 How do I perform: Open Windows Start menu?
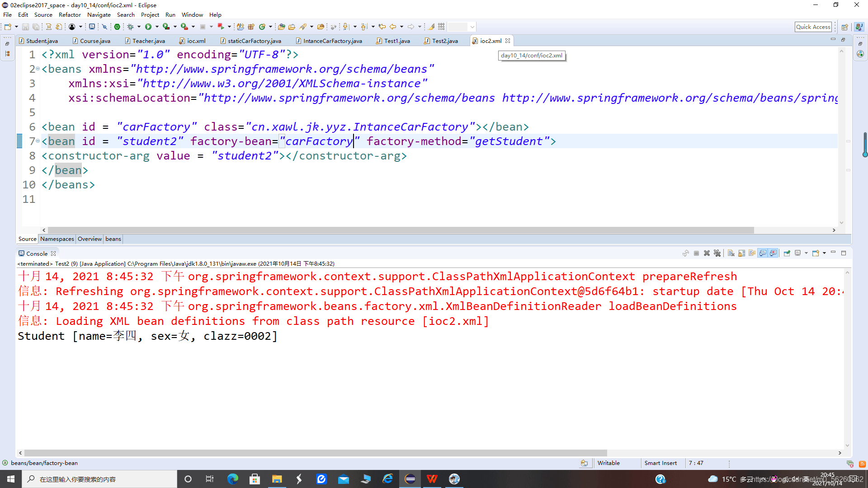click(x=11, y=479)
